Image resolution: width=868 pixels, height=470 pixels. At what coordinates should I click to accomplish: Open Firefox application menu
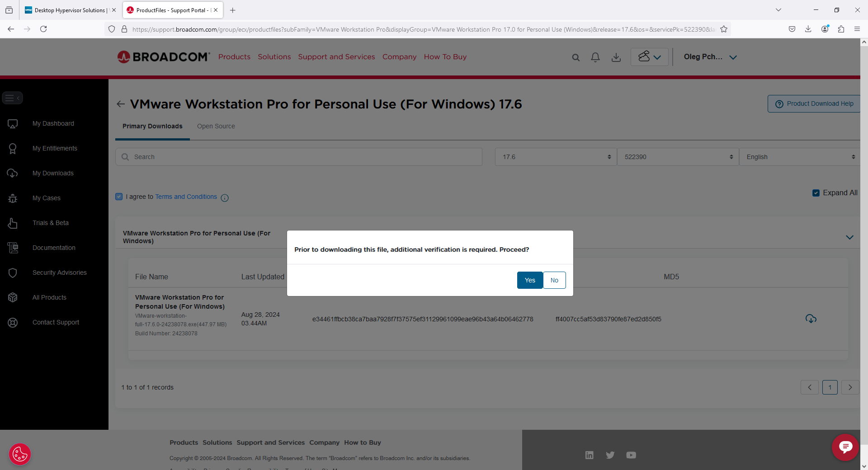[857, 29]
